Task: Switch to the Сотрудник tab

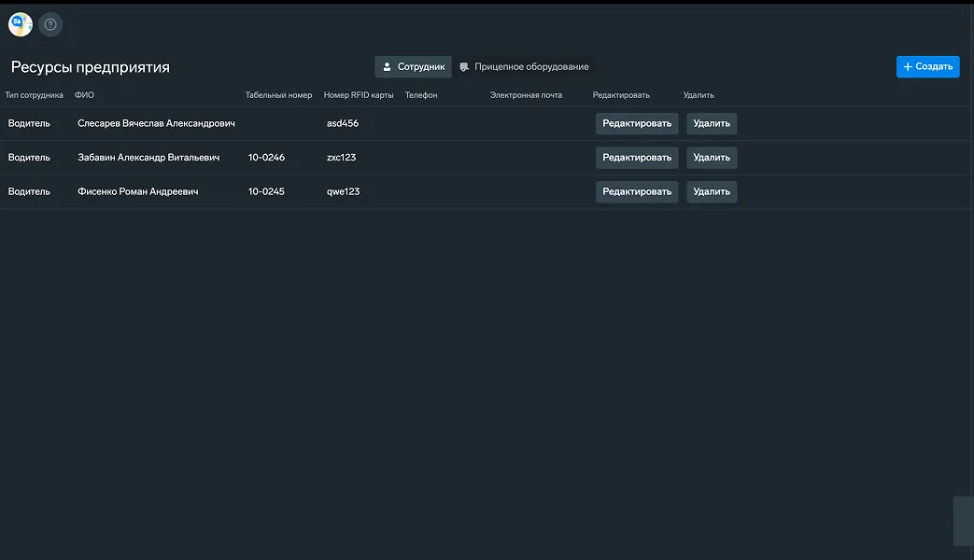Action: pyautogui.click(x=413, y=66)
